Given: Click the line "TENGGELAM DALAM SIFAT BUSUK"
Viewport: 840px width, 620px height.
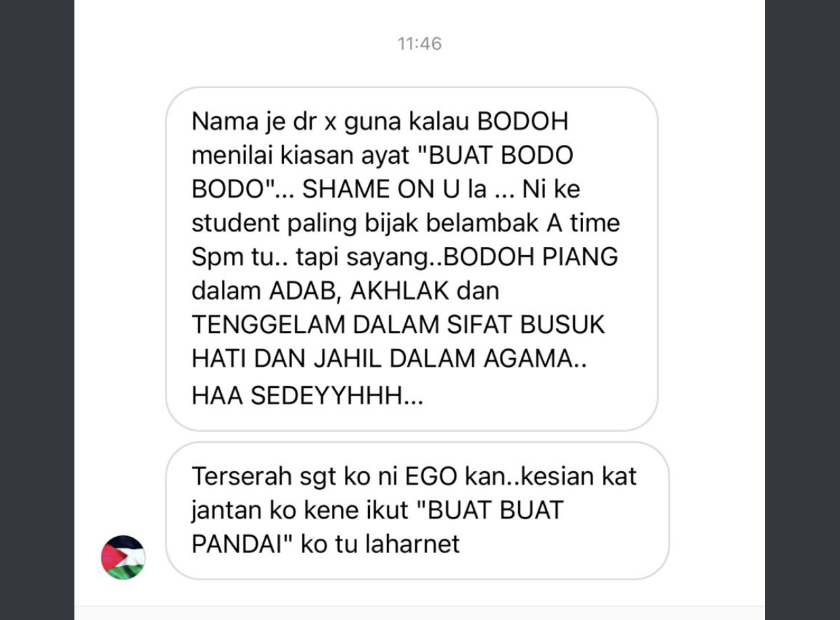Looking at the screenshot, I should click(x=398, y=325).
